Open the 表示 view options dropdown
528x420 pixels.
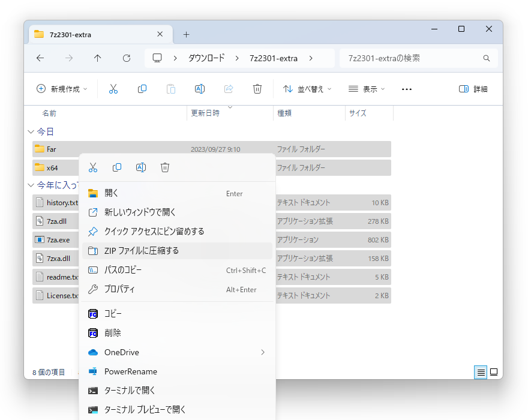point(365,88)
